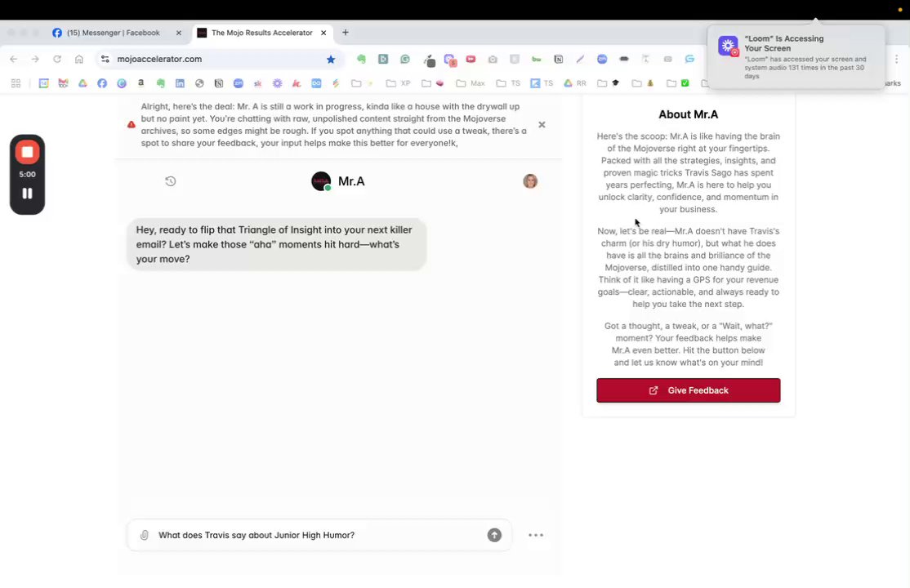This screenshot has height=588, width=910.
Task: Open the Loom screen access notification
Action: click(796, 57)
